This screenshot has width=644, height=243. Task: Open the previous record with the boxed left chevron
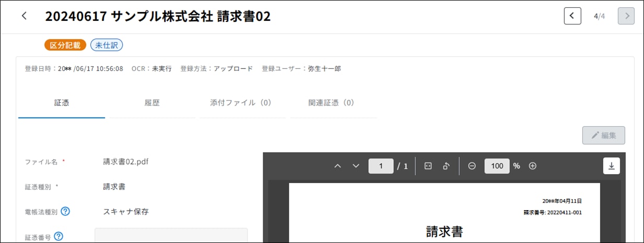572,16
